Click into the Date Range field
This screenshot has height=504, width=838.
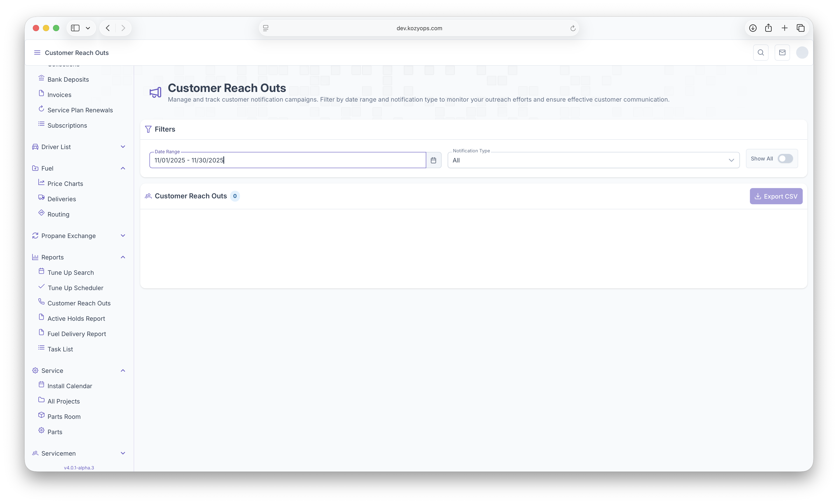[x=287, y=160]
